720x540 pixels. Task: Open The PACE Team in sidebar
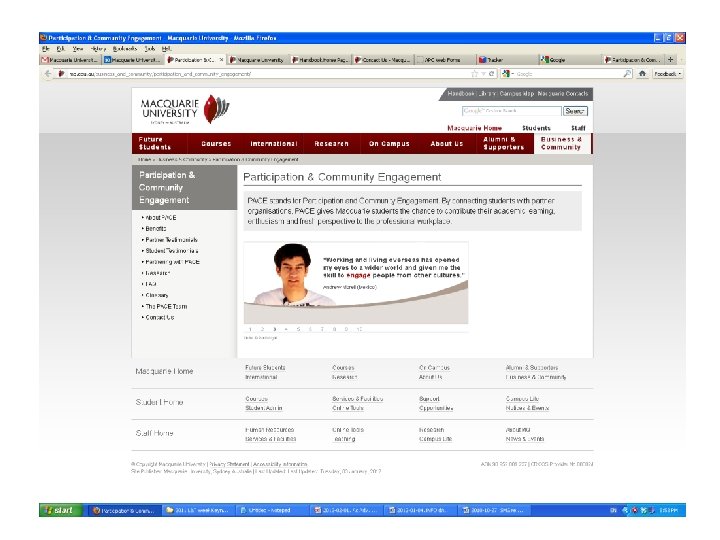click(166, 306)
